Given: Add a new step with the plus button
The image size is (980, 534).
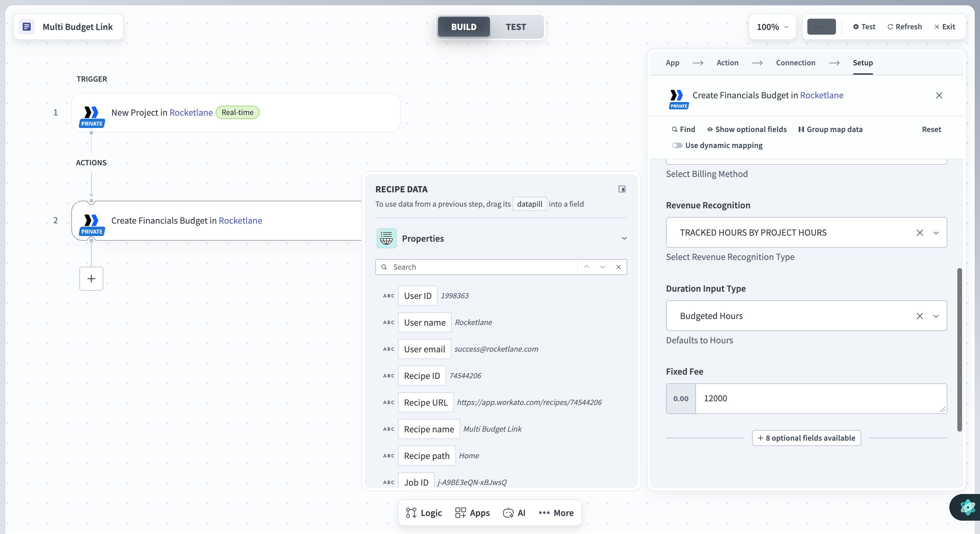Looking at the screenshot, I should (91, 279).
